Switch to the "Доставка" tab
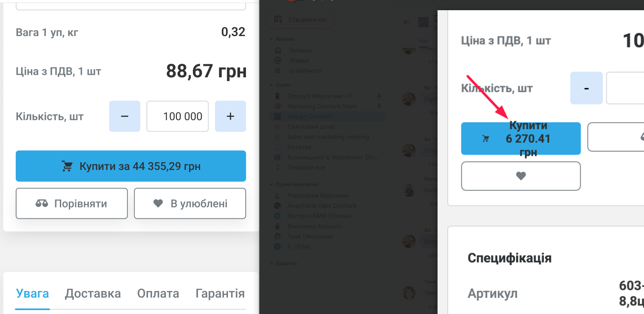The width and height of the screenshot is (644, 314). point(93,294)
